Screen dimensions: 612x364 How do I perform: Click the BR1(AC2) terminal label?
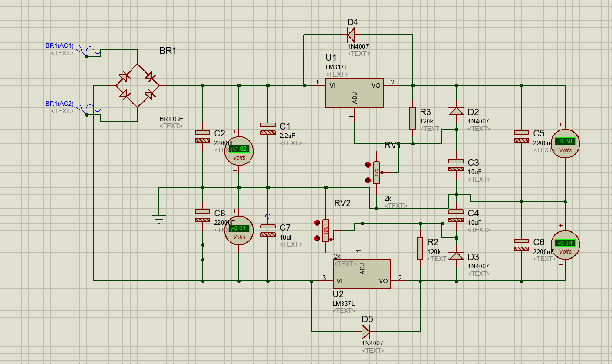pyautogui.click(x=59, y=104)
